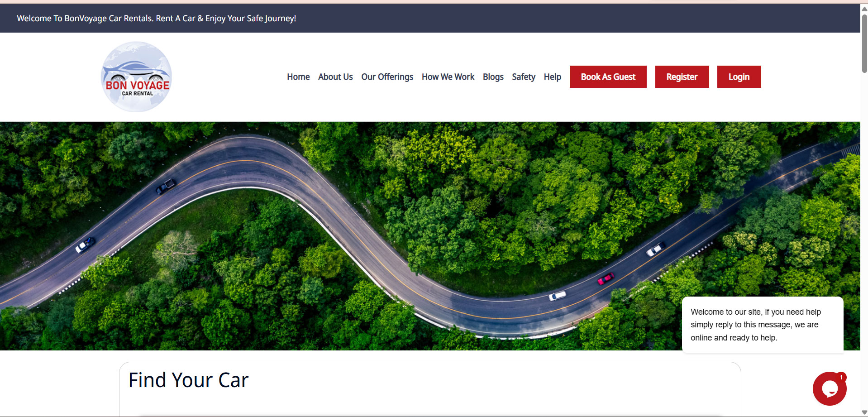Select the Home menu item
Screen dimensions: 868x417
pyautogui.click(x=298, y=77)
